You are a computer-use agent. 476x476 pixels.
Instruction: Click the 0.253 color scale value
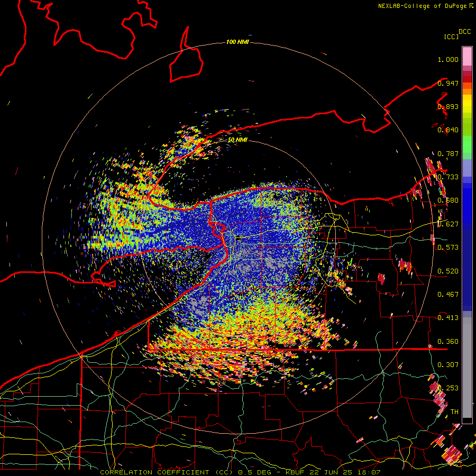[448, 388]
